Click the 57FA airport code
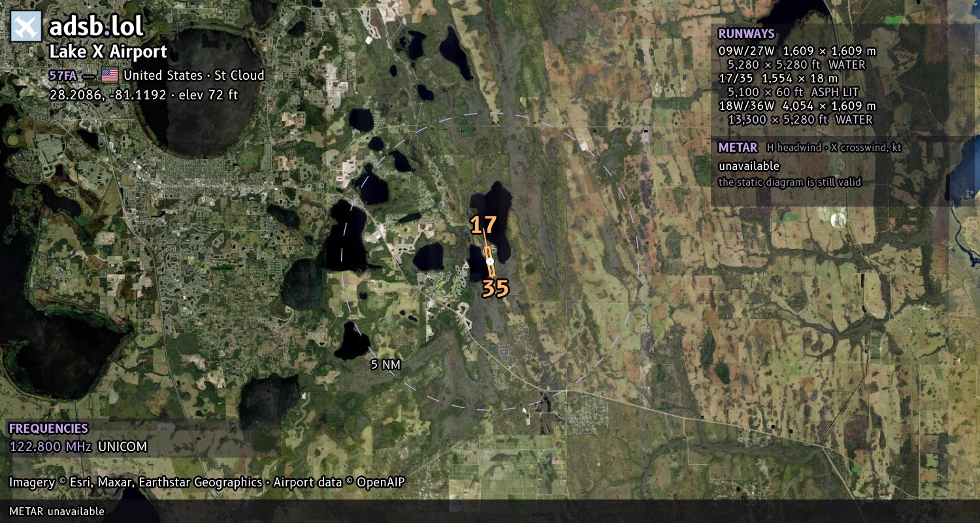 pos(63,75)
